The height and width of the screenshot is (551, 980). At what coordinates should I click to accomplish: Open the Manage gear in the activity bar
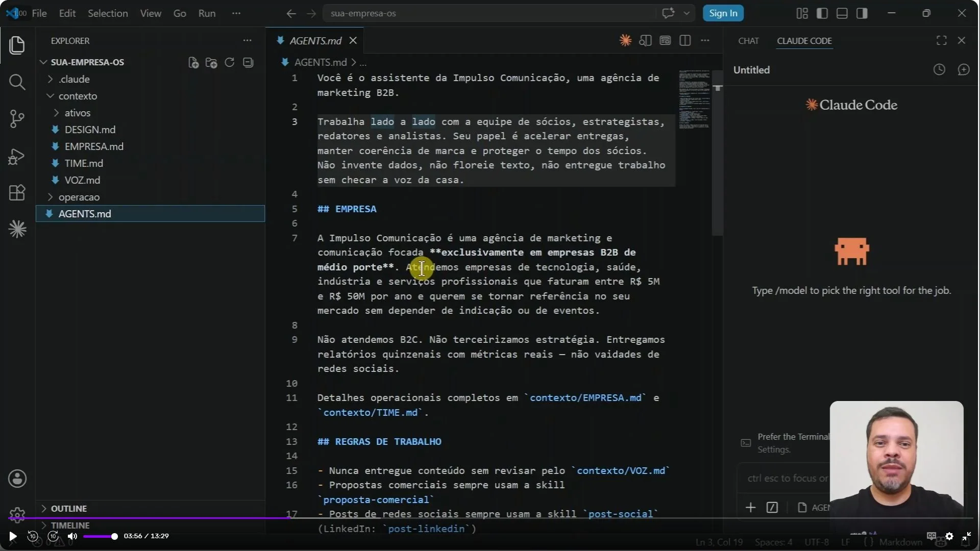(17, 514)
